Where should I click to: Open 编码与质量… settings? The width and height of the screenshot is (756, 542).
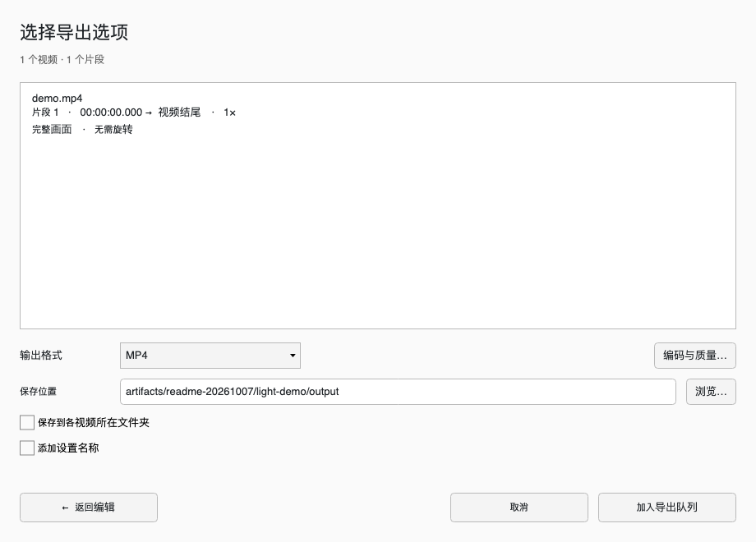pos(694,356)
